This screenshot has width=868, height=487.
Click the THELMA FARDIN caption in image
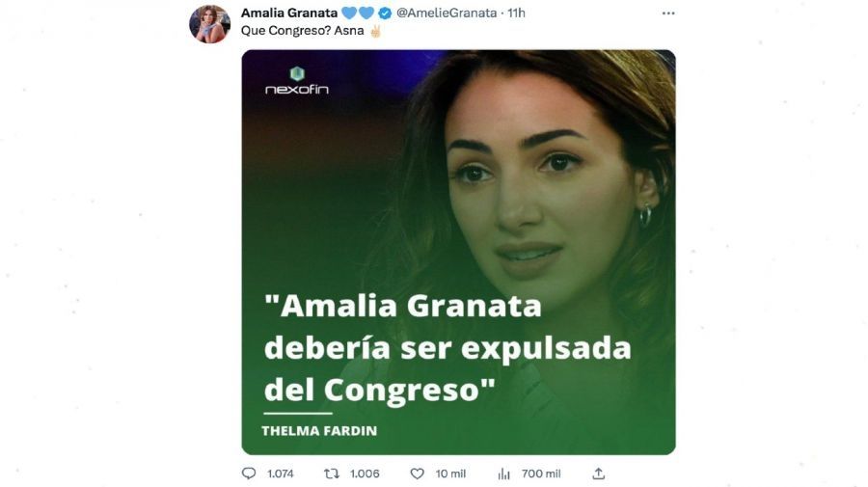click(319, 430)
